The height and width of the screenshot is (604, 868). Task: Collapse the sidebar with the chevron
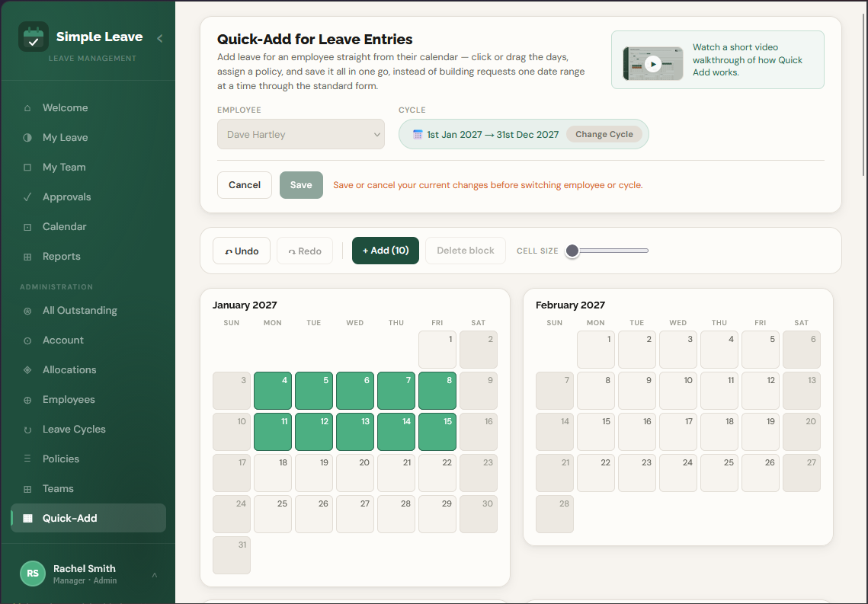[160, 38]
